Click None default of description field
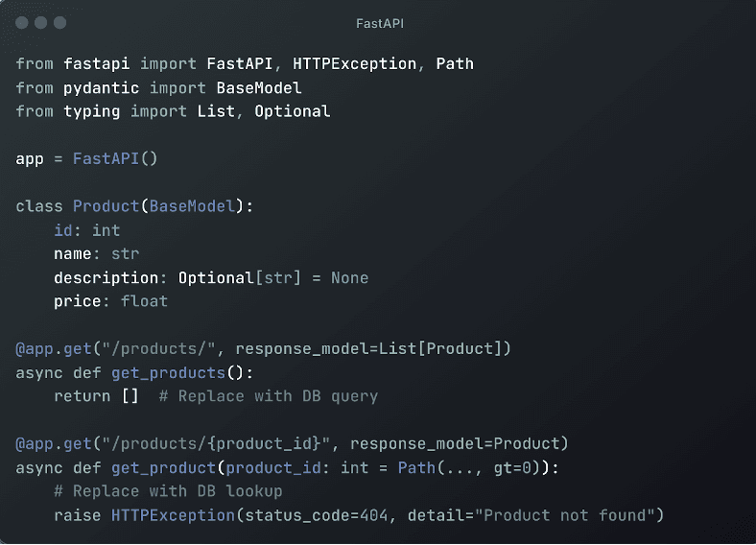 click(349, 278)
